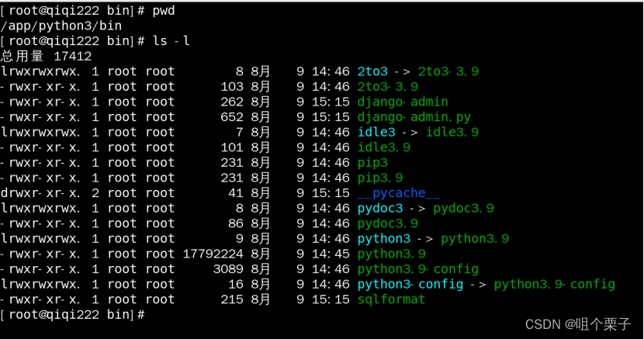
Task: Click the cyan 2to3 symlink name
Action: (372, 71)
